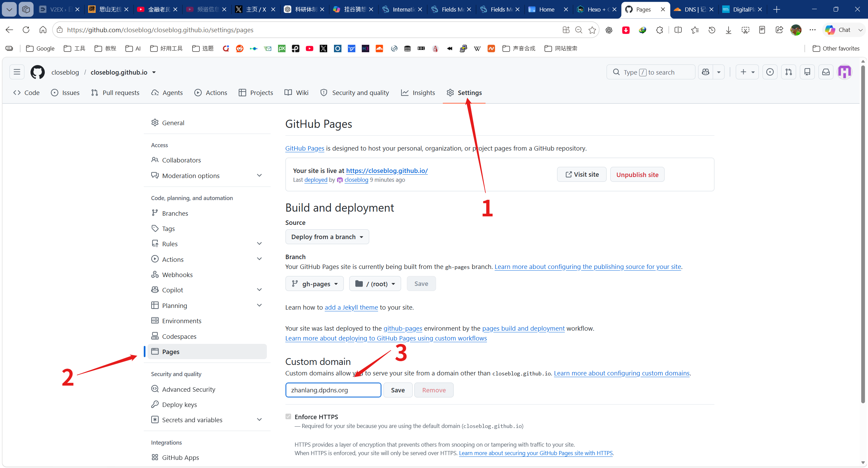The image size is (868, 468).
Task: Open the Create new plus dropdown
Action: coord(747,72)
